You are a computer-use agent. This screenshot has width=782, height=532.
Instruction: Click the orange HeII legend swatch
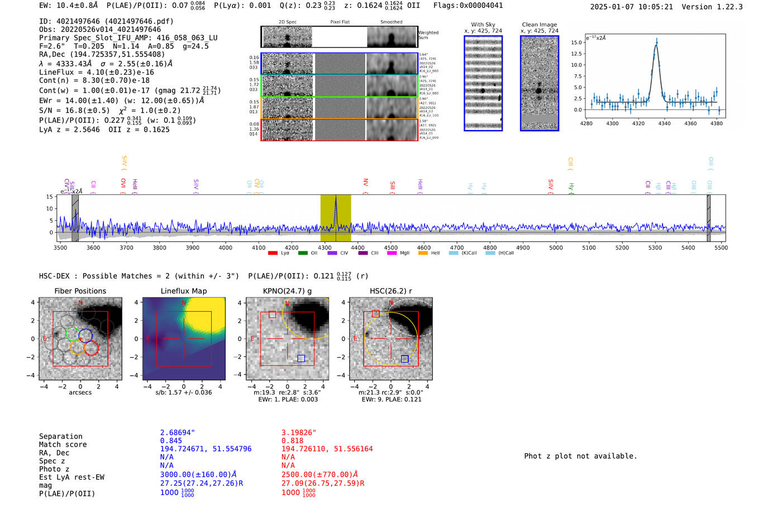click(x=423, y=253)
